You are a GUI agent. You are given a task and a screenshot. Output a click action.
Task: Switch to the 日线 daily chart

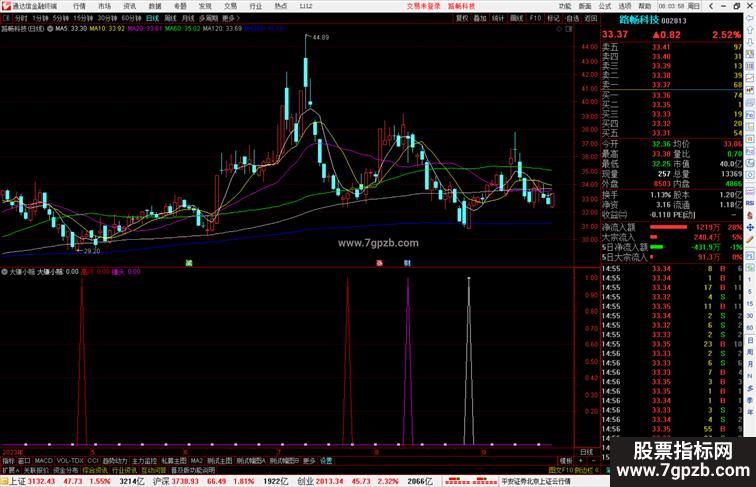(152, 18)
